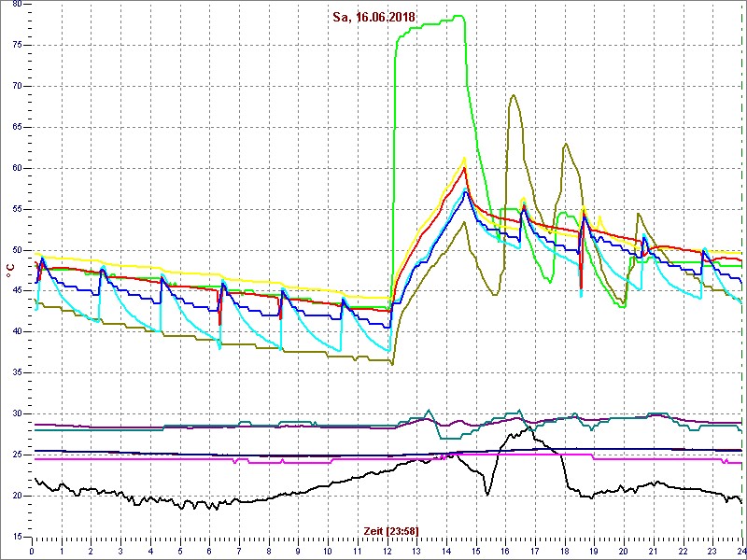The image size is (747, 560).
Task: Click the "Zeit [23:58]" time axis label
Action: click(391, 530)
